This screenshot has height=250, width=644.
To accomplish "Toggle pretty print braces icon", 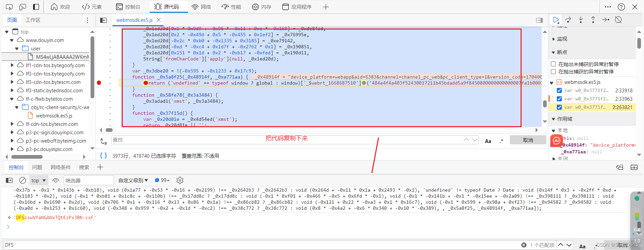I will 104,156.
